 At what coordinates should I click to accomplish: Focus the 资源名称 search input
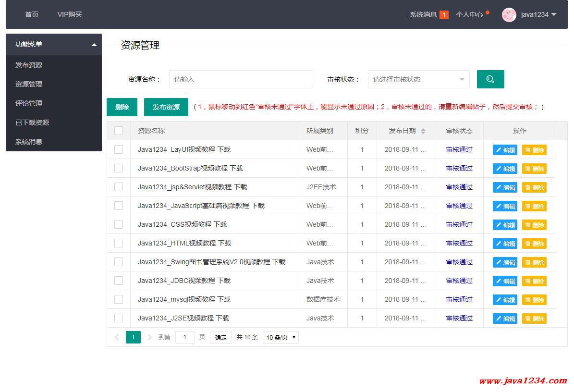[x=241, y=79]
